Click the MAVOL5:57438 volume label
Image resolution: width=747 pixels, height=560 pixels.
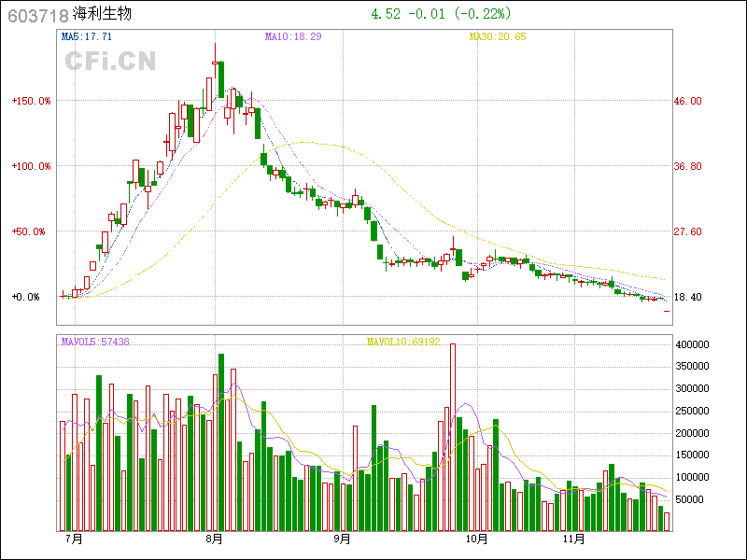coord(95,343)
